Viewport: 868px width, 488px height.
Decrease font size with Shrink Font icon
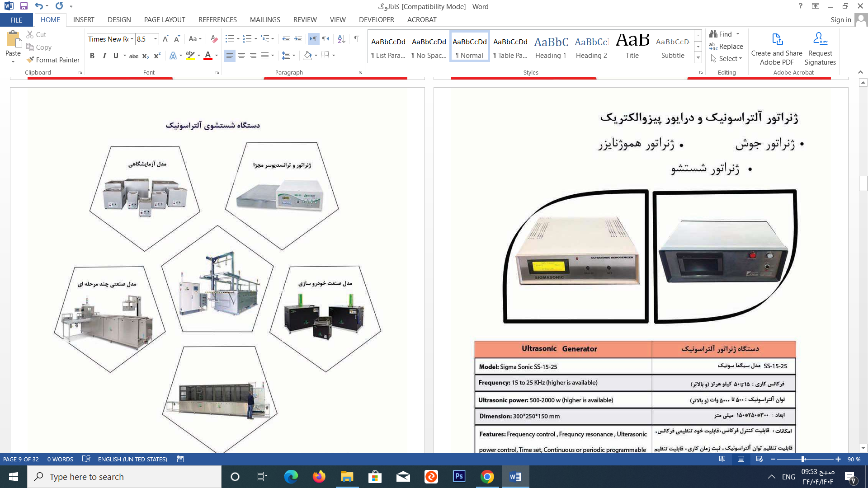tap(177, 39)
